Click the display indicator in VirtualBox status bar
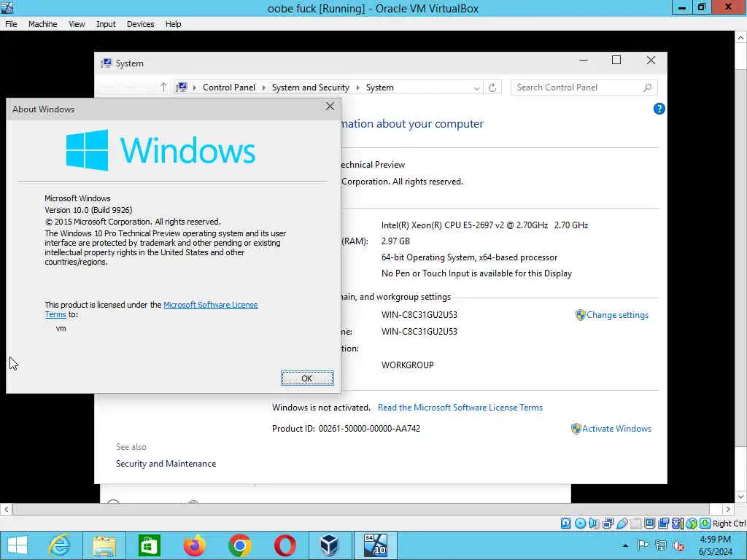Image resolution: width=747 pixels, height=560 pixels. click(x=649, y=524)
